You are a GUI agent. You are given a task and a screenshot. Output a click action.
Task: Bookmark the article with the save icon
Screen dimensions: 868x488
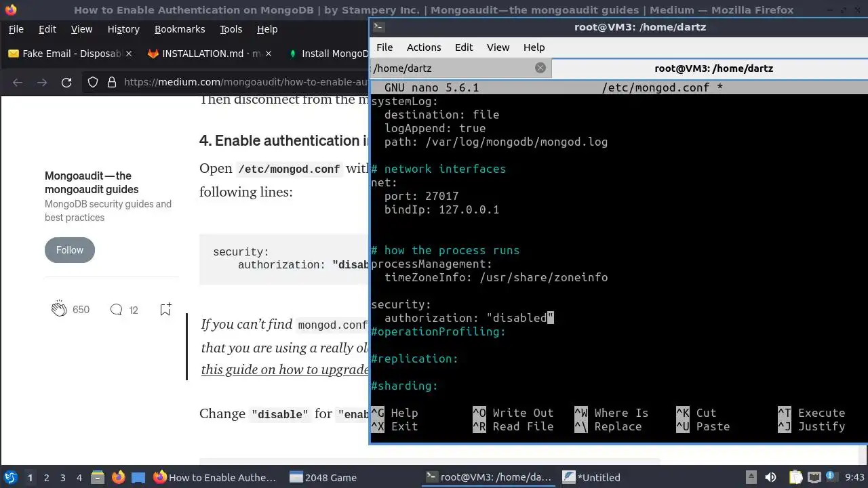point(165,309)
